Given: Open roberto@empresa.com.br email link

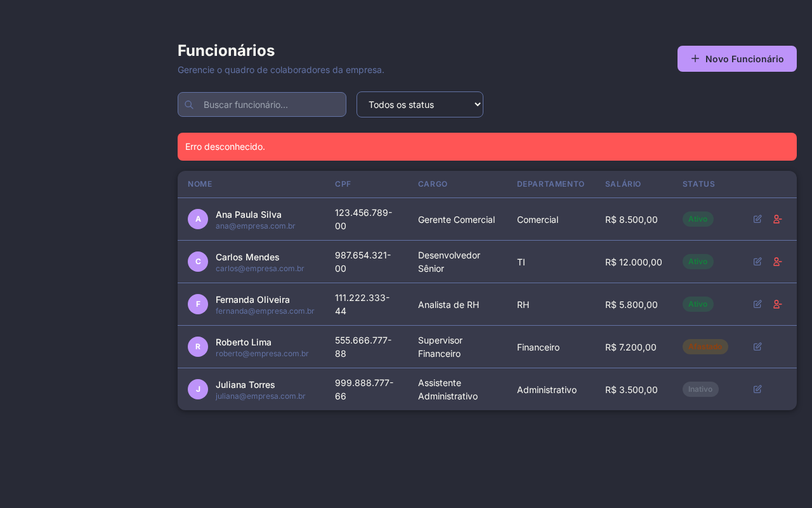Looking at the screenshot, I should pyautogui.click(x=261, y=353).
